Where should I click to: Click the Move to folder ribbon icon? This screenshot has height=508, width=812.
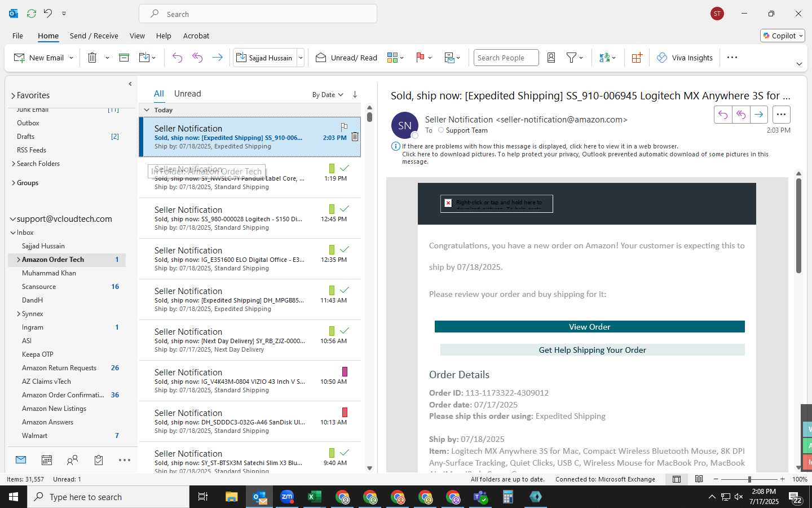pos(144,58)
